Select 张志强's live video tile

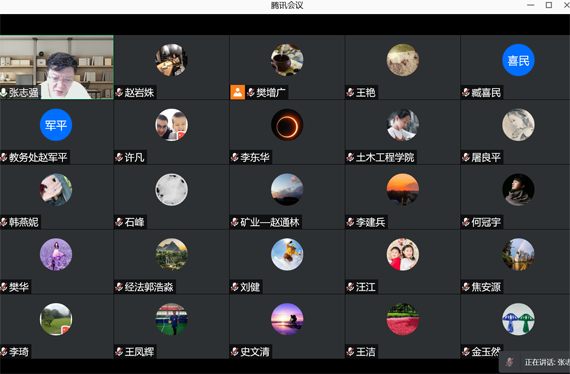click(57, 67)
